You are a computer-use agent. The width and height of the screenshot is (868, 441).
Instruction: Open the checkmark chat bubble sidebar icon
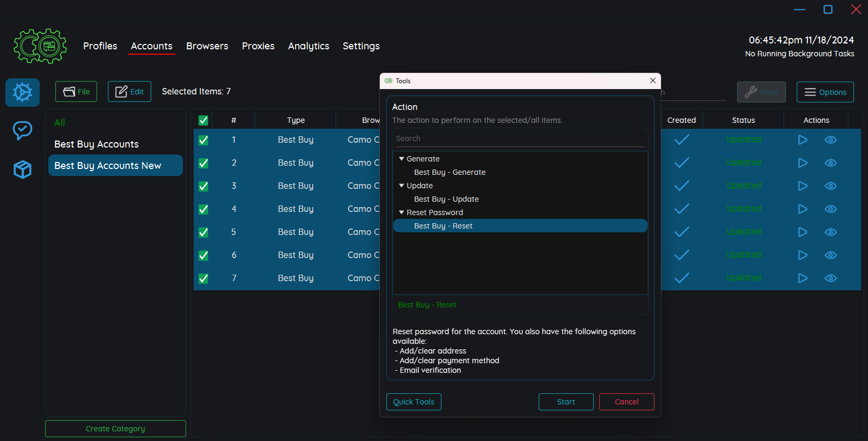pyautogui.click(x=23, y=130)
